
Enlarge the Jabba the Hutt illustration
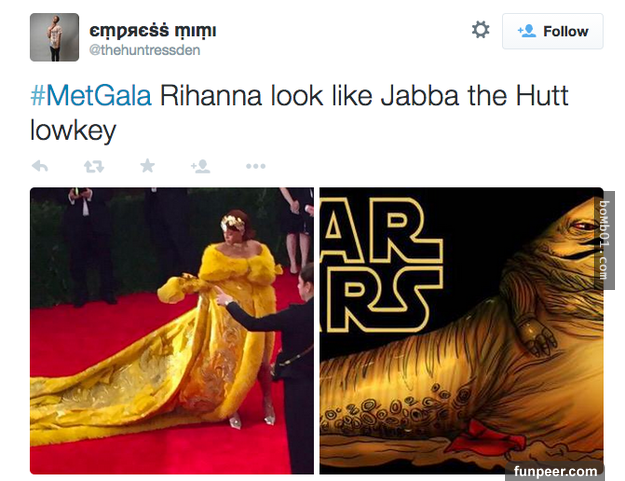click(x=462, y=331)
